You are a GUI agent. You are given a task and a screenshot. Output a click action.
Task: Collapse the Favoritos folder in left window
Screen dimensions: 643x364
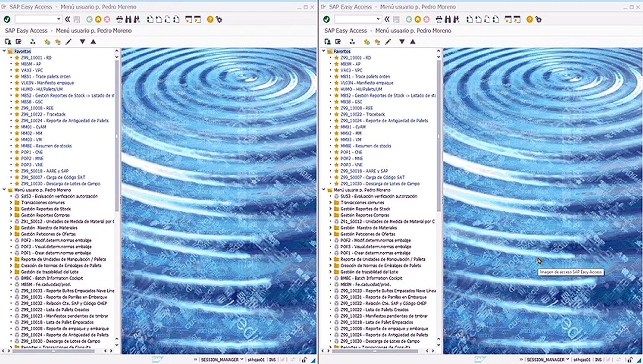click(4, 52)
